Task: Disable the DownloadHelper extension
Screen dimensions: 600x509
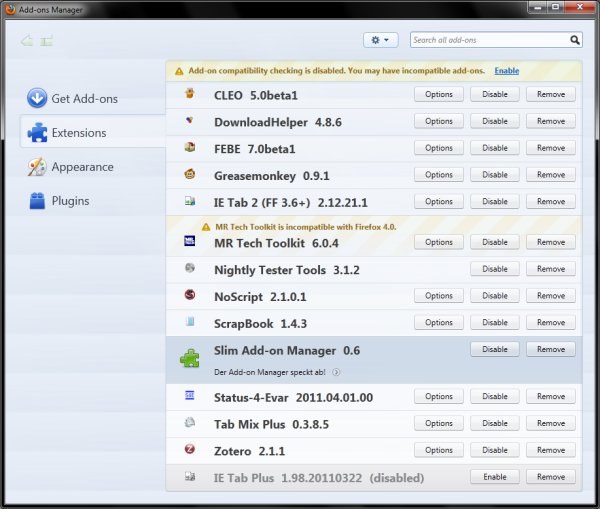Action: [495, 121]
